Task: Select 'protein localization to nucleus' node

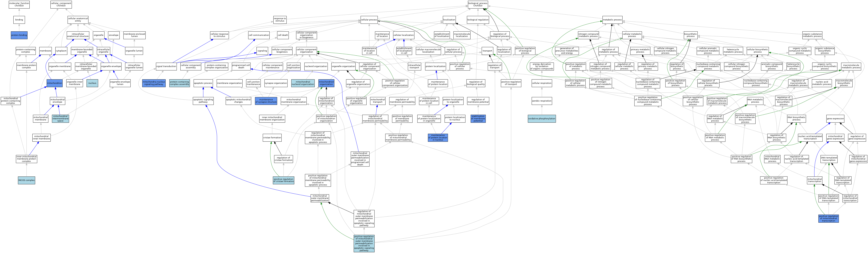Action: (455, 118)
